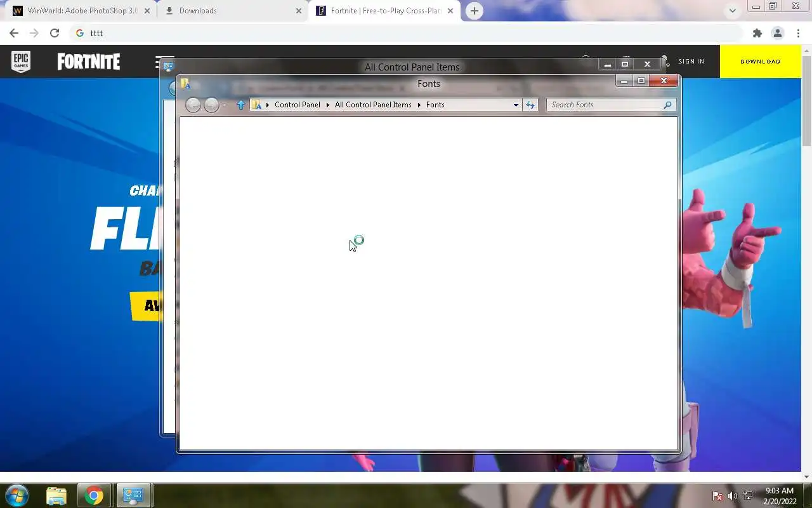Open the Windows Start menu
812x508 pixels.
click(x=16, y=495)
